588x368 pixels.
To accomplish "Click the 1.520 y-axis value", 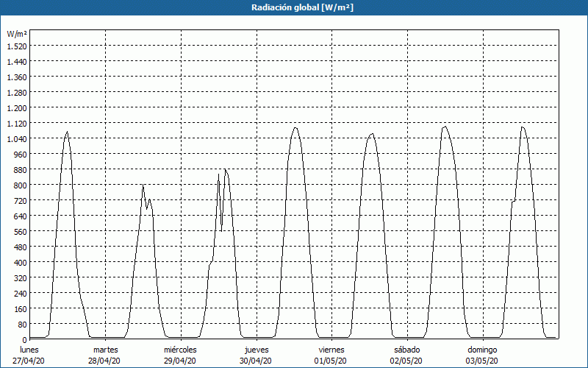I will click(16, 46).
